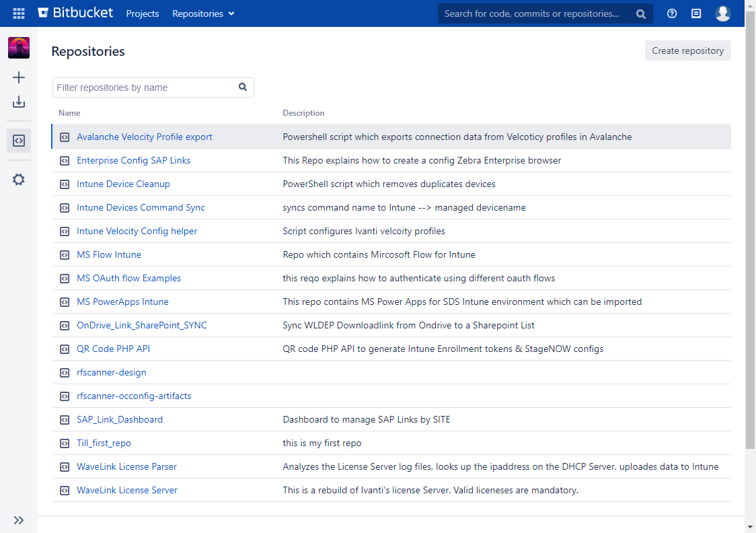The image size is (756, 533).
Task: Focus the header search for code field
Action: pyautogui.click(x=545, y=13)
